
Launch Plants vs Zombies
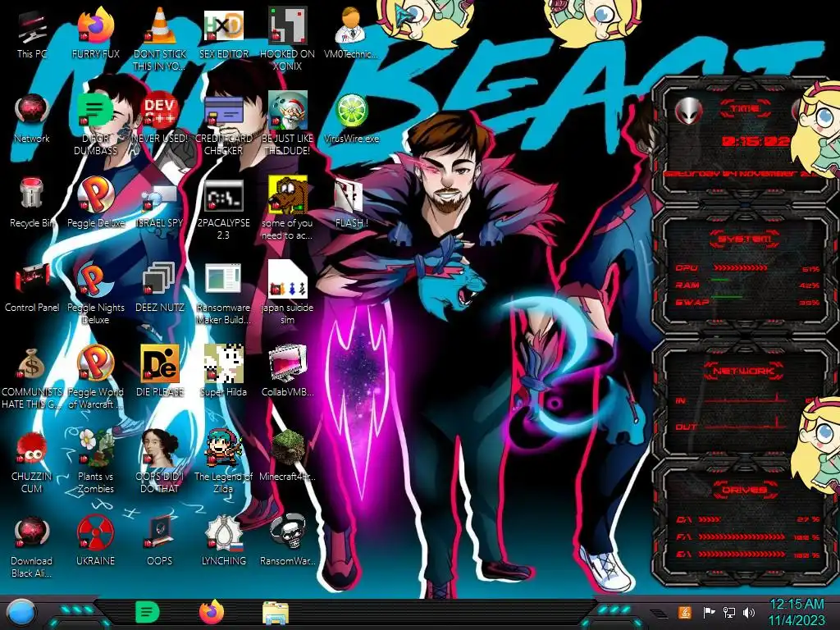click(95, 448)
